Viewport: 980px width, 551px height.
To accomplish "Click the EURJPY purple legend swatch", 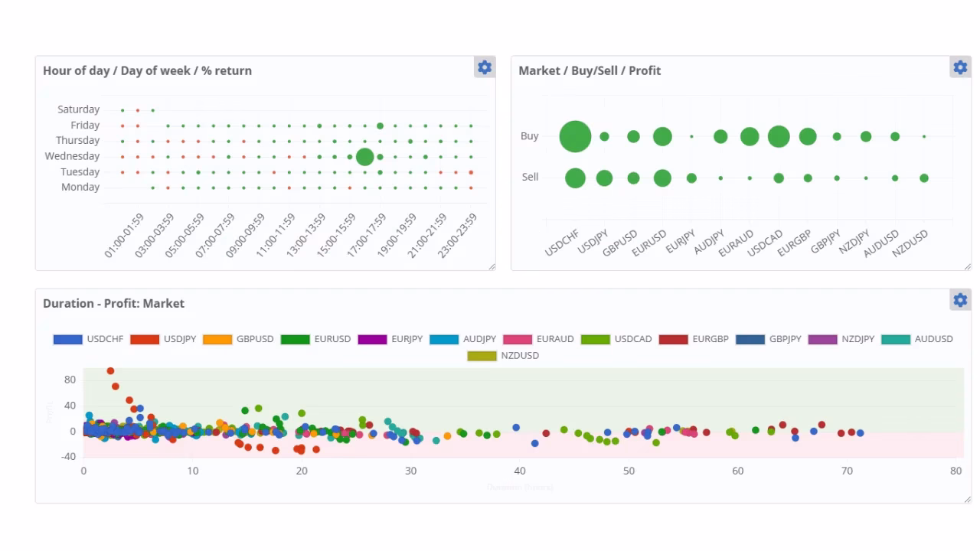I will coord(373,339).
